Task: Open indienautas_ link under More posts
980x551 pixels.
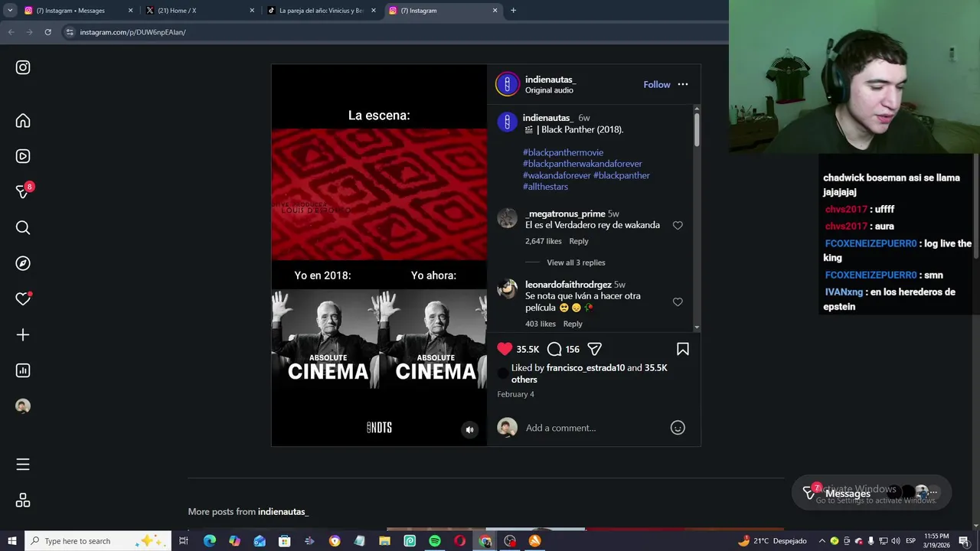Action: pyautogui.click(x=283, y=511)
